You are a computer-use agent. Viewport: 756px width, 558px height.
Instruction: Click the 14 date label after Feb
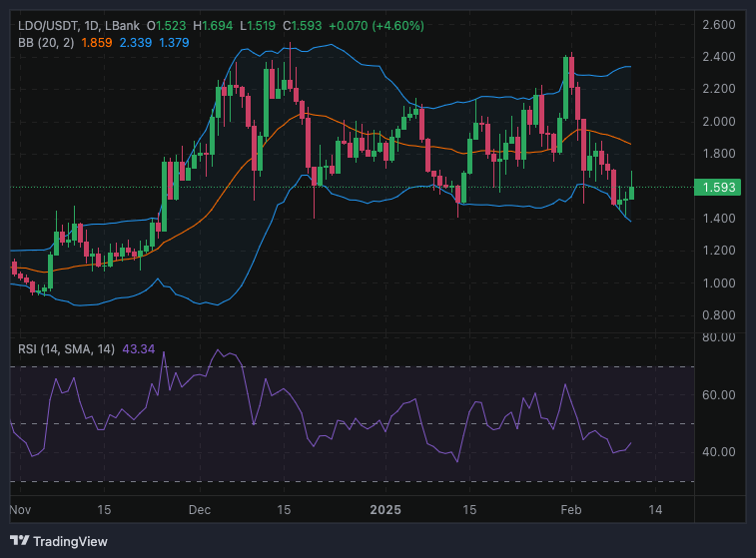tap(655, 510)
